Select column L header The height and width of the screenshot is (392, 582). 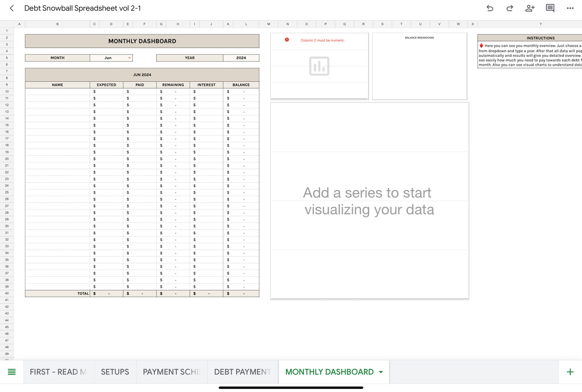[246, 24]
